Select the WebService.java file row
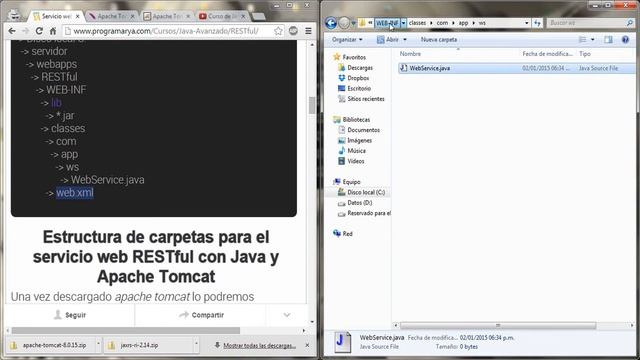This screenshot has height=360, width=640. 516,68
